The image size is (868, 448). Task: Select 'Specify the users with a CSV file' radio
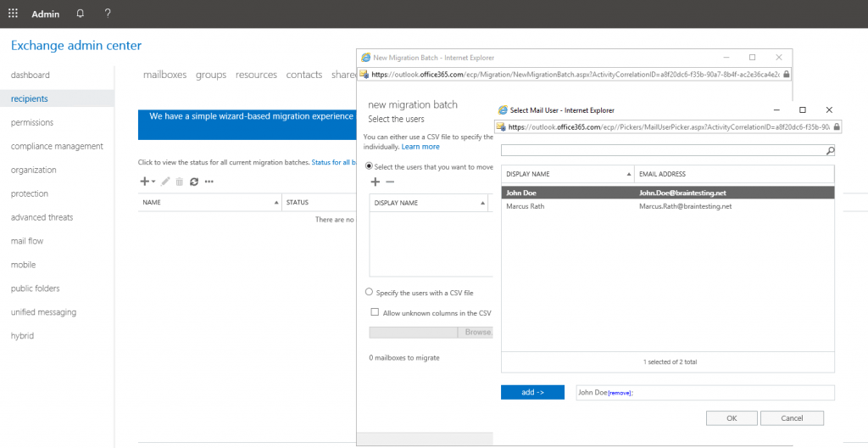tap(370, 292)
